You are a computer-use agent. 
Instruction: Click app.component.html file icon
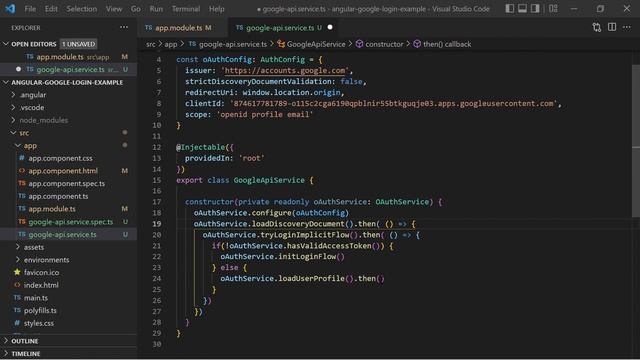pos(22,170)
